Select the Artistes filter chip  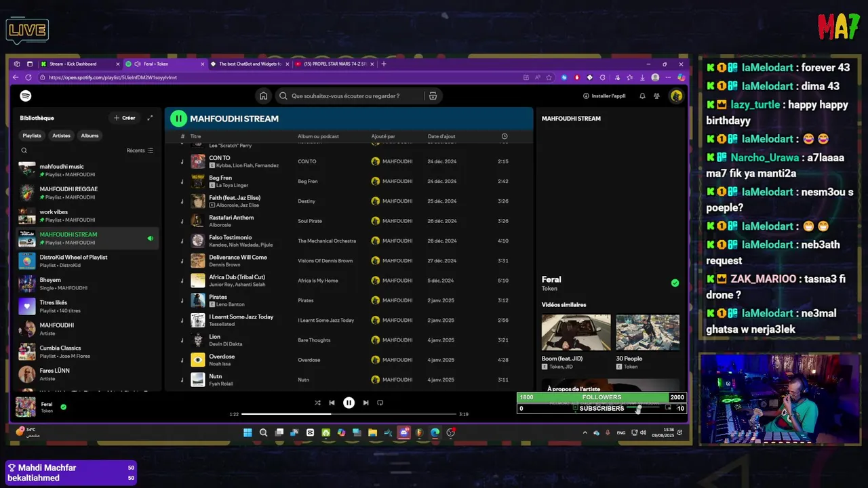[x=61, y=136]
